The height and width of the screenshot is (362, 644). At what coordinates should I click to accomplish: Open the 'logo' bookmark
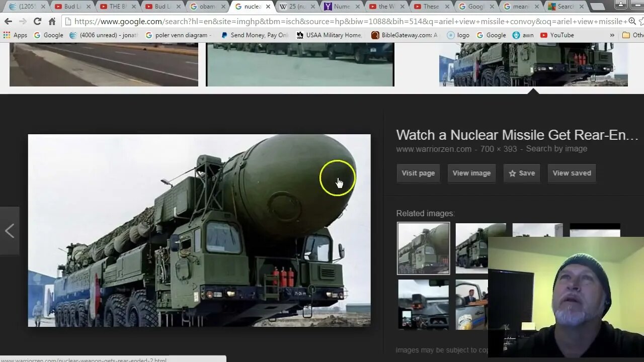(458, 35)
